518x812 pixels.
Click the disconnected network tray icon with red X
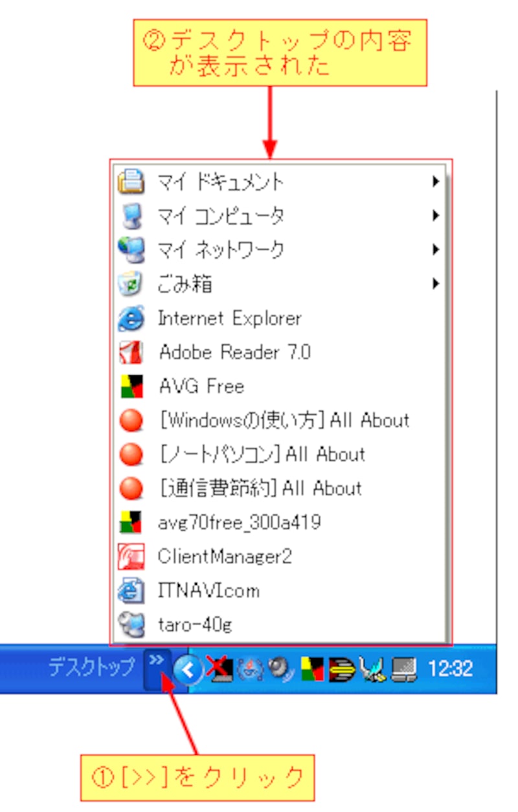(x=218, y=668)
